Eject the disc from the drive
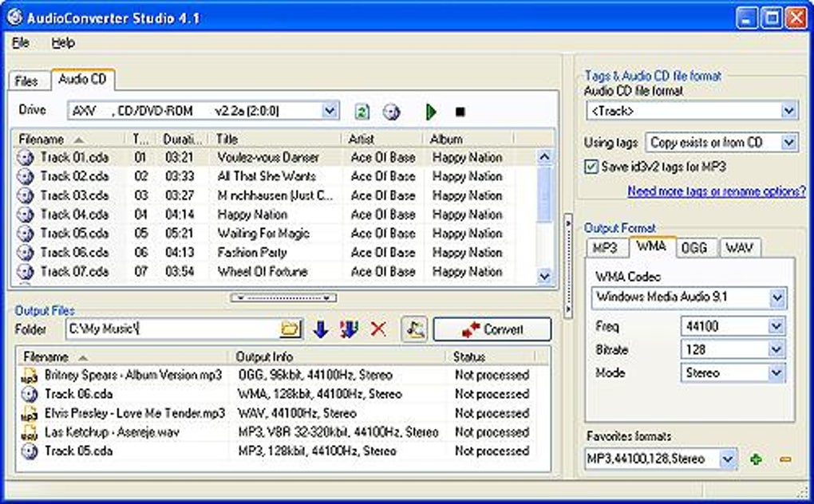Screen dimensions: 814x504 coord(391,111)
